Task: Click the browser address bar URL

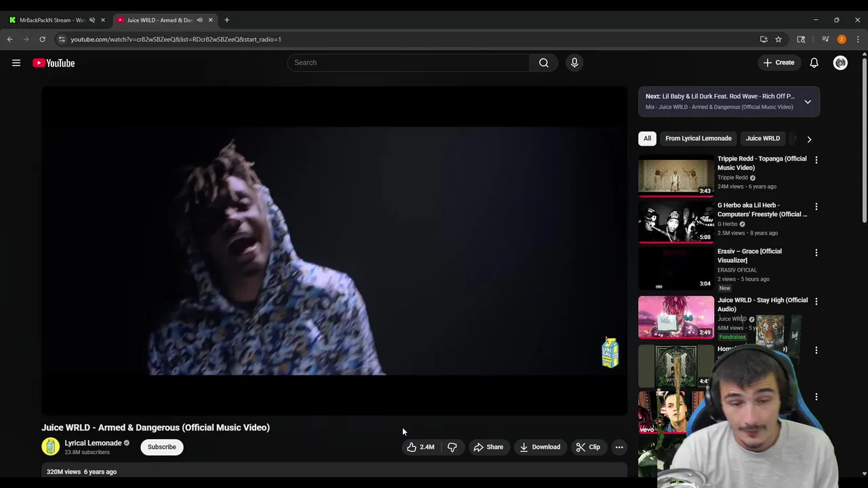Action: [x=176, y=39]
